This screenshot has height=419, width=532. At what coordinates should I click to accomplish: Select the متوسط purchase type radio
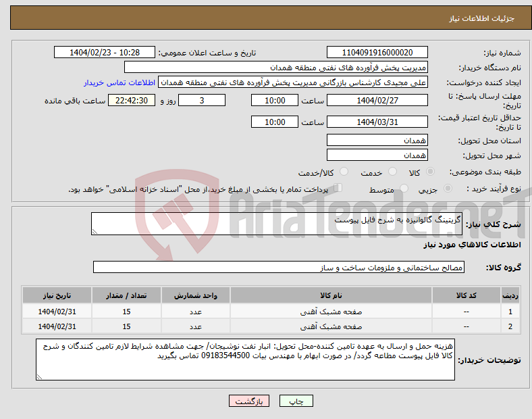click(x=404, y=188)
